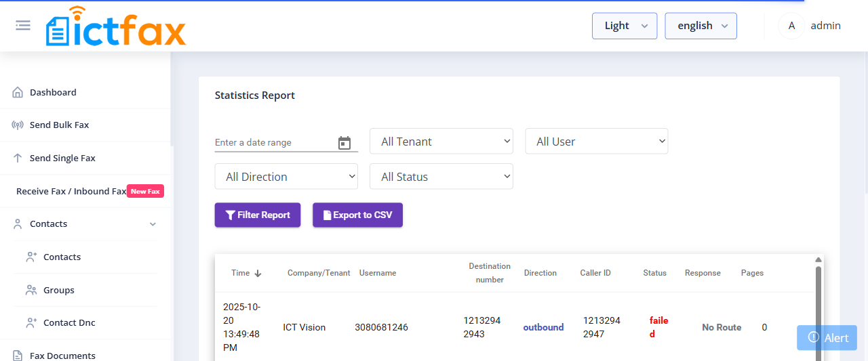Select the ICT Vision tenant cell
Image resolution: width=868 pixels, height=361 pixels.
click(304, 327)
